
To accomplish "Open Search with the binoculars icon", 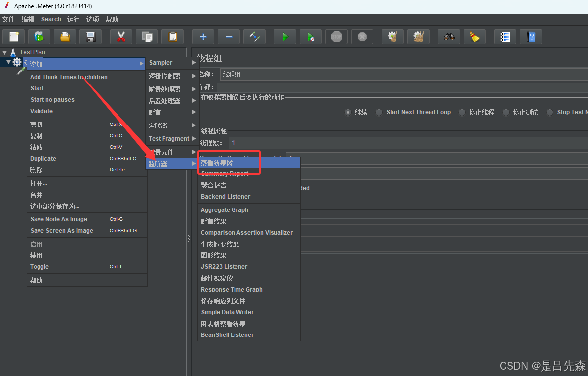I will click(x=449, y=37).
